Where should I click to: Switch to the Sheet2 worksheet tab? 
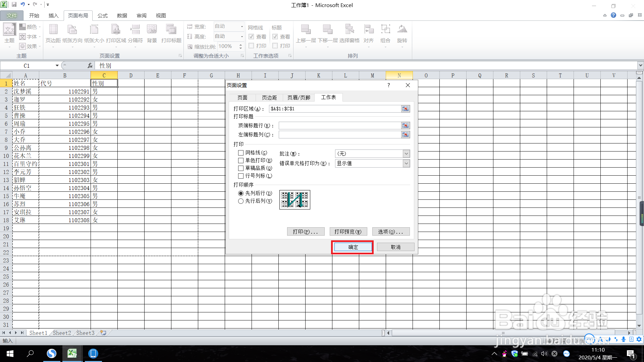coord(62,333)
